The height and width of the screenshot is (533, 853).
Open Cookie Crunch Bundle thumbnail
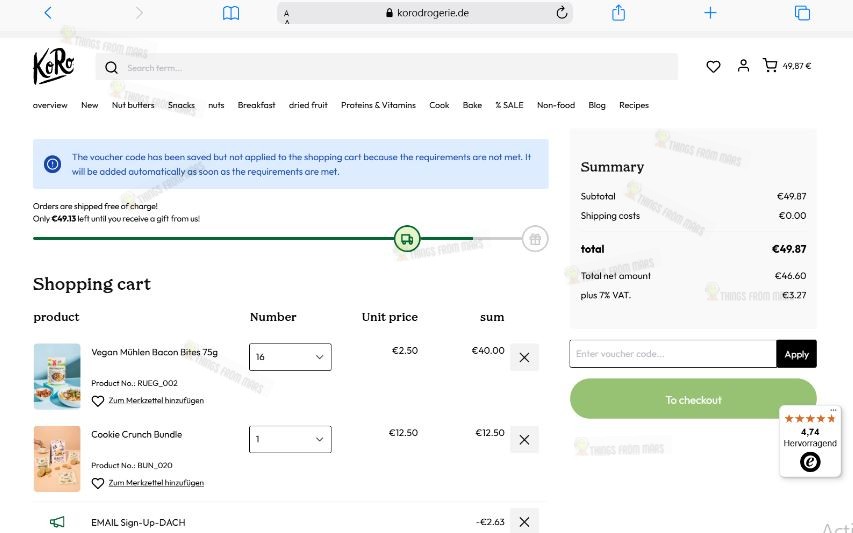click(x=57, y=458)
